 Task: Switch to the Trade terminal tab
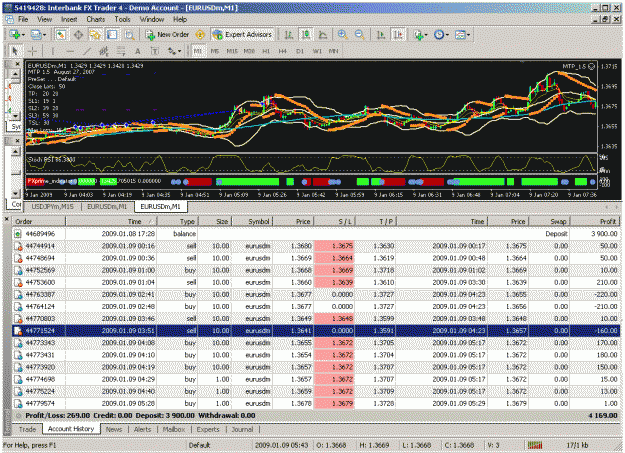tap(28, 429)
